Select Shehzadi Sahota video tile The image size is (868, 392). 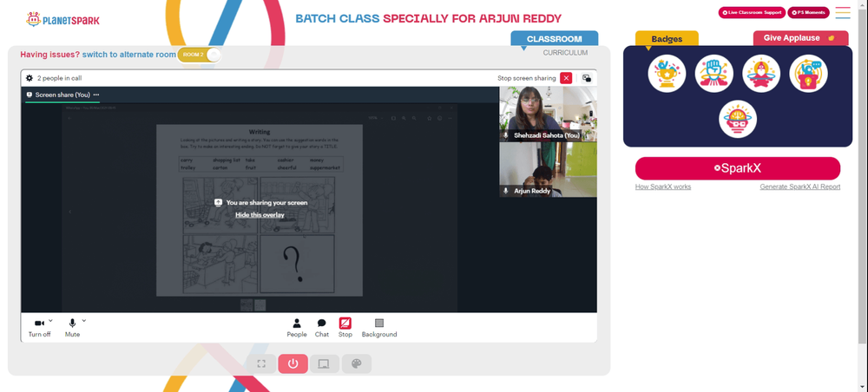pos(548,114)
